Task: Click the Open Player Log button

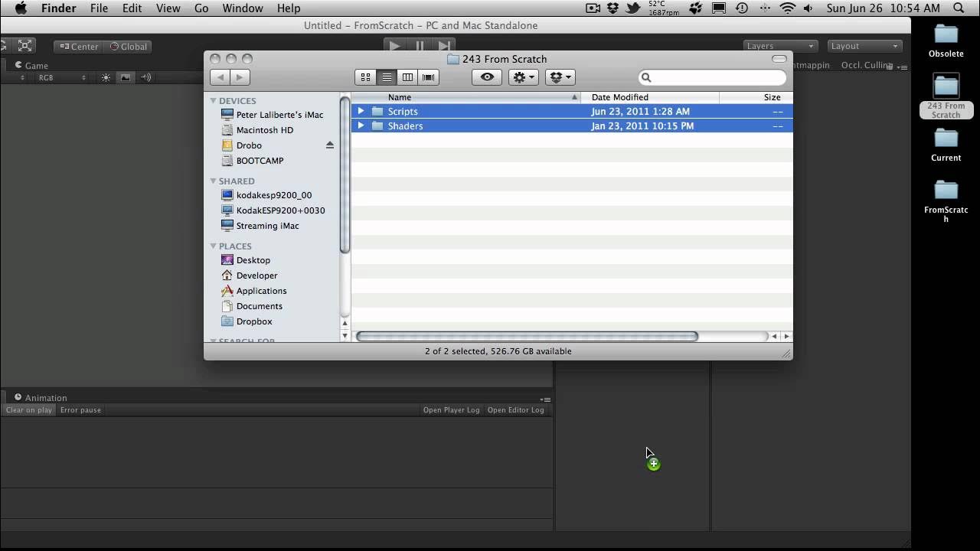Action: [451, 409]
